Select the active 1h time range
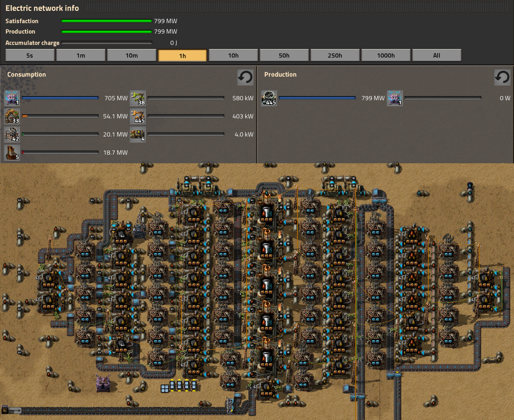Viewport: 514px width, 420px height. pyautogui.click(x=182, y=55)
